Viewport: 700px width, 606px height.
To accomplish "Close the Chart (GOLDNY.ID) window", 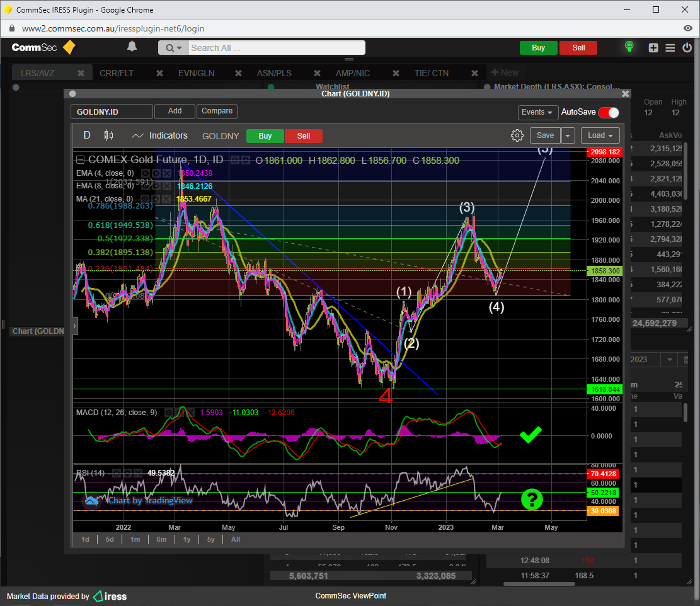I will [x=626, y=94].
